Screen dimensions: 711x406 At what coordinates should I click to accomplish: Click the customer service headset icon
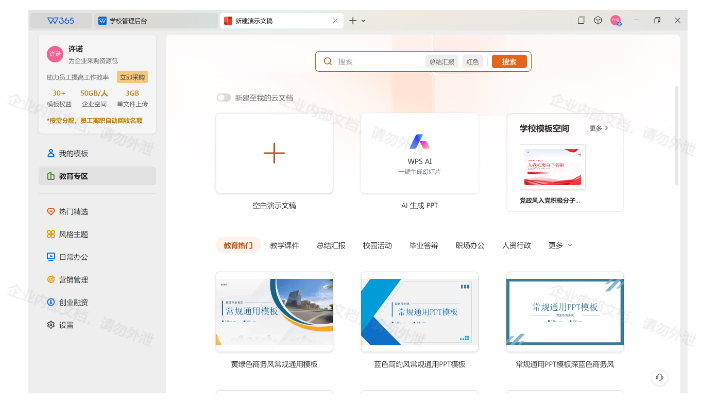[x=658, y=377]
